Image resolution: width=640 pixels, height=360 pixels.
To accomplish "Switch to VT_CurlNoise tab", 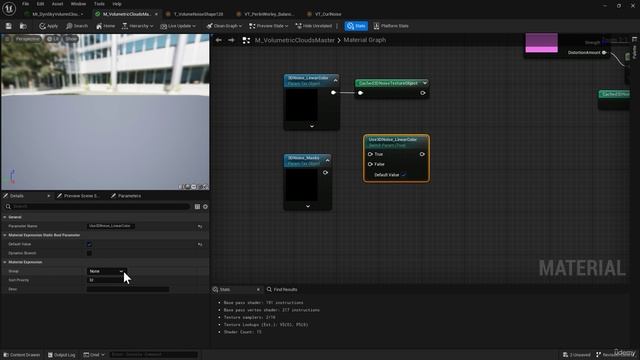I will (x=328, y=14).
